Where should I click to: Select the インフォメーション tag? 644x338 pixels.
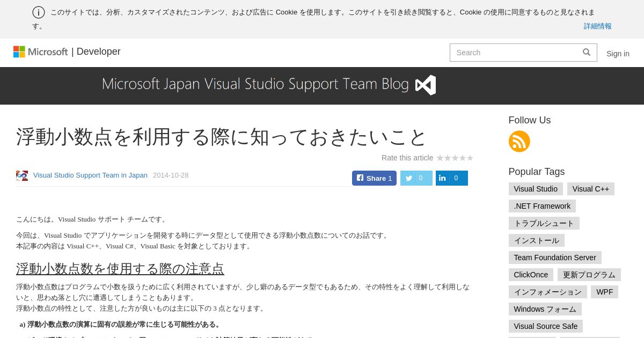click(548, 292)
